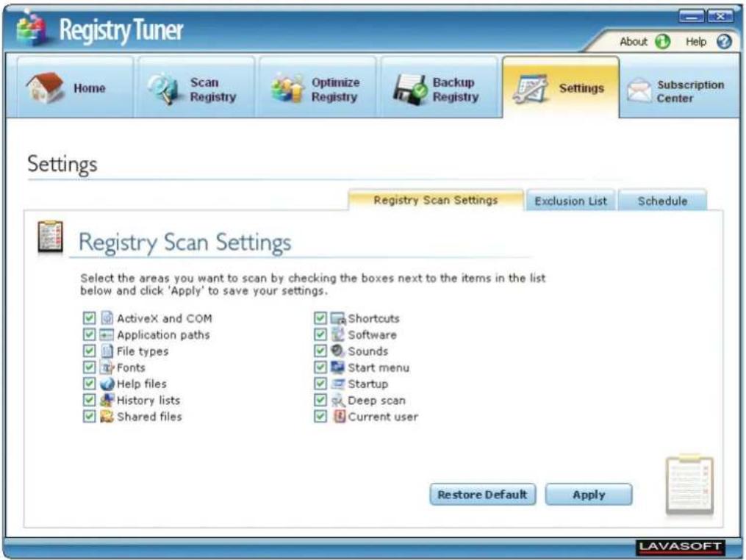Open the Registry Scan Settings tab
Viewport: 746px width, 560px height.
[435, 200]
